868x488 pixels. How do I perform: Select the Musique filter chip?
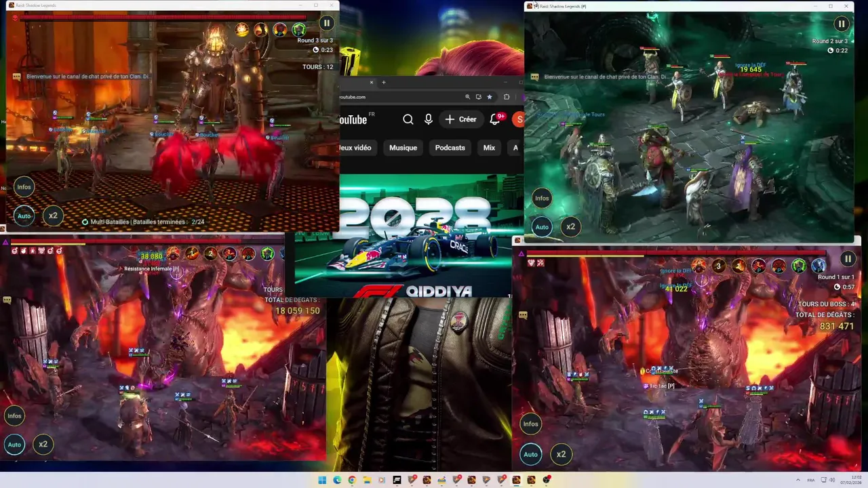point(403,148)
